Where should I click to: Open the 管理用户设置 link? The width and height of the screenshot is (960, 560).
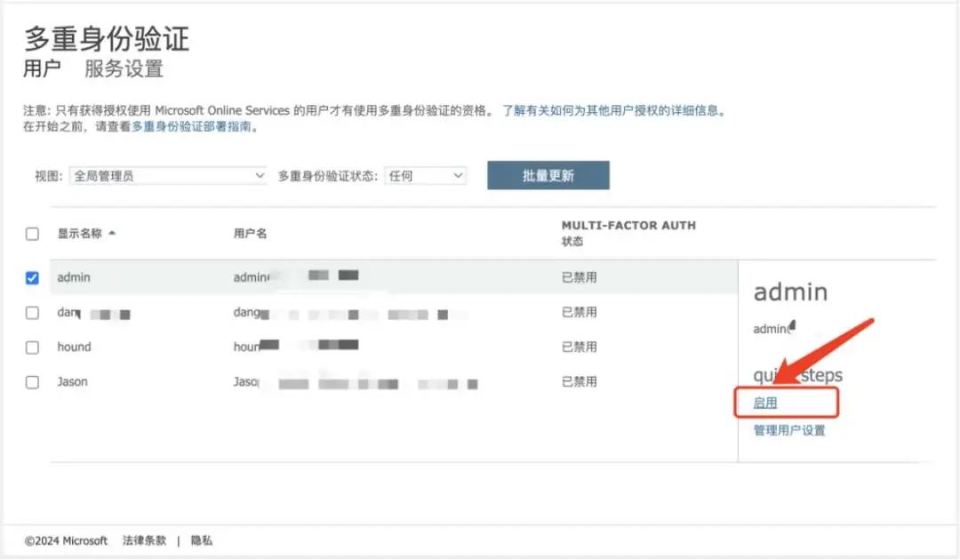point(789,430)
